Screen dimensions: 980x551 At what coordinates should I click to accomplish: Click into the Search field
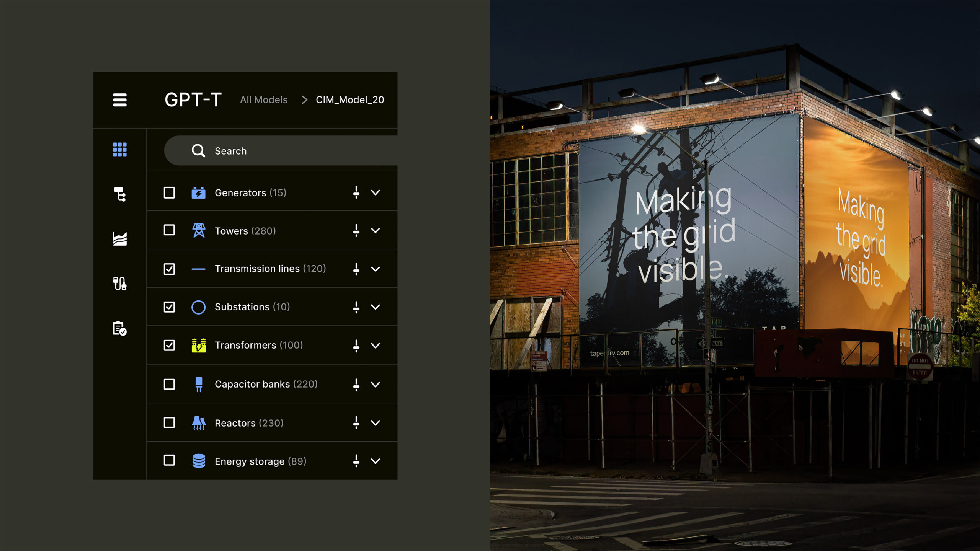point(291,151)
